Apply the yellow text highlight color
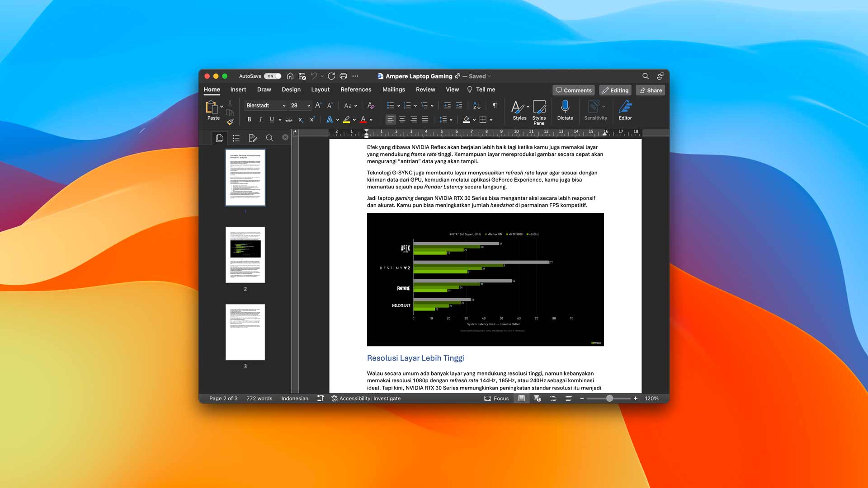 (346, 120)
